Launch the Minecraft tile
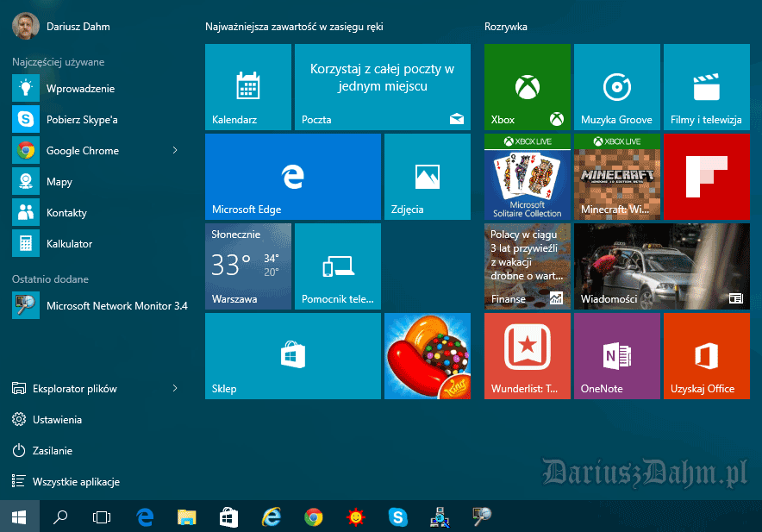Screen dimensions: 762x532 point(616,177)
